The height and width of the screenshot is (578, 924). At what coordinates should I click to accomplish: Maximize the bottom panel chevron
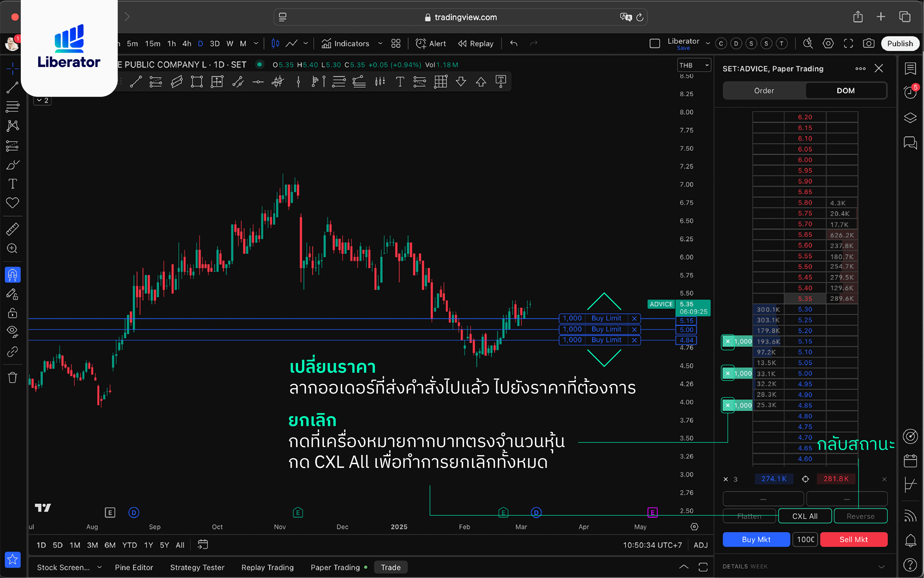pyautogui.click(x=684, y=567)
